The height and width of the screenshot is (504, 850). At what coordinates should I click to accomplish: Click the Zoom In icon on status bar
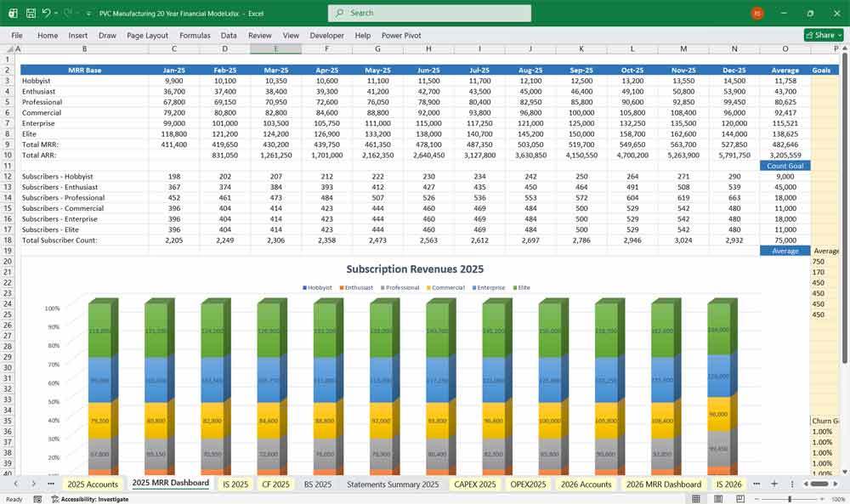(x=822, y=497)
